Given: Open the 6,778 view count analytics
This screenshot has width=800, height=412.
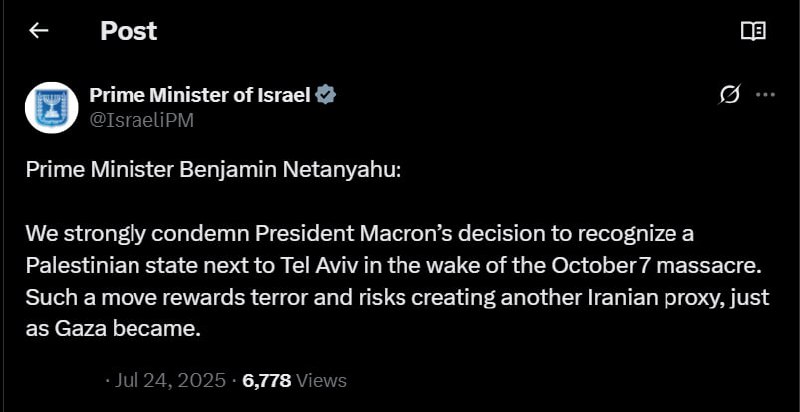Looking at the screenshot, I should (267, 380).
